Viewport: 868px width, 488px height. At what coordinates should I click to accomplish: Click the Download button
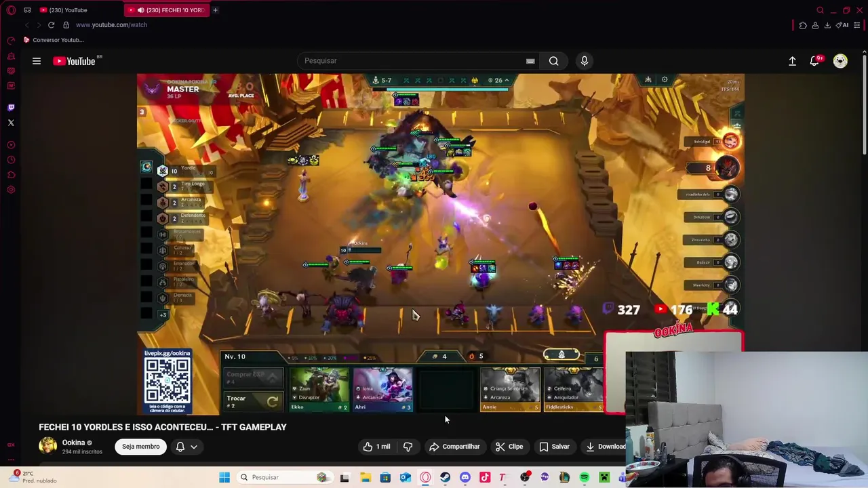[604, 447]
